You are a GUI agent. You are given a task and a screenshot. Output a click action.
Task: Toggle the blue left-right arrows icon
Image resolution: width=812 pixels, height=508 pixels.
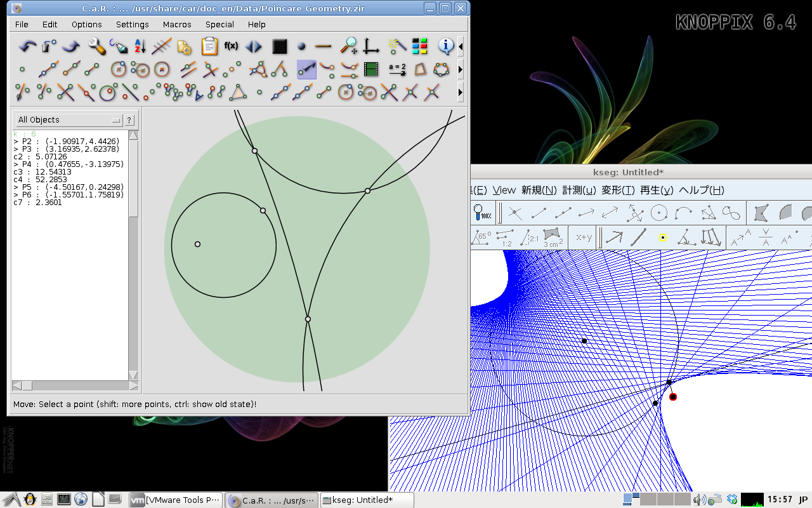[254, 46]
